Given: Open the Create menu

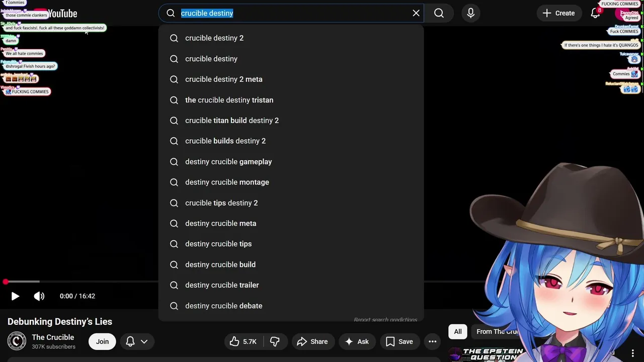Looking at the screenshot, I should tap(559, 13).
